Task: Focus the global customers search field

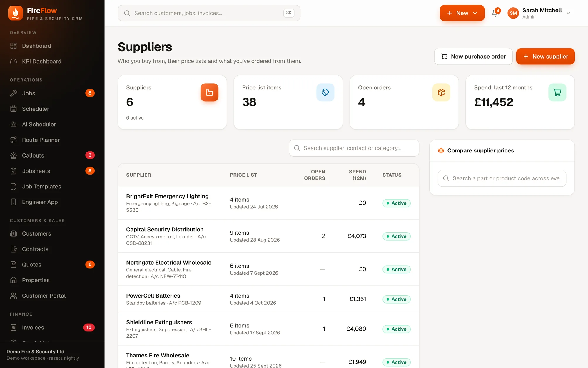Action: point(209,13)
